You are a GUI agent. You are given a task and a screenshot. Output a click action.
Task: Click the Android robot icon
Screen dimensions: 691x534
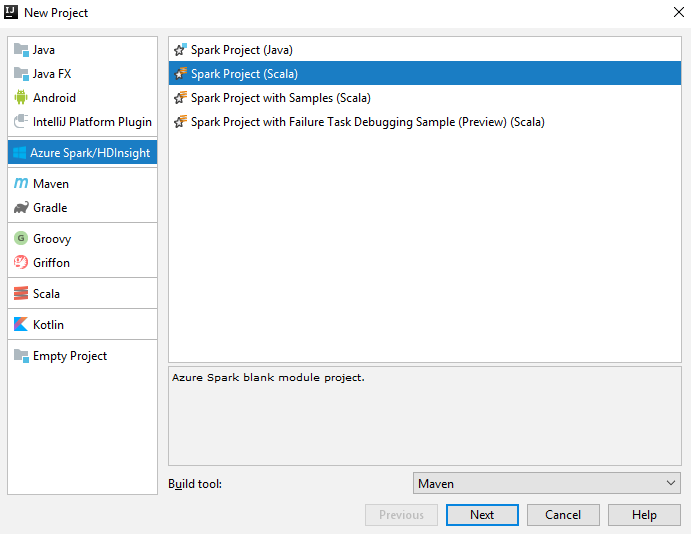pyautogui.click(x=21, y=98)
